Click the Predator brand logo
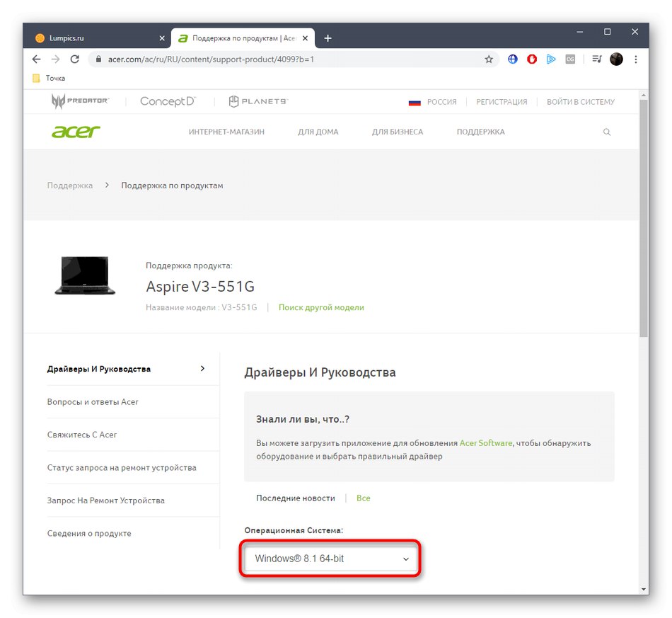 coord(80,101)
